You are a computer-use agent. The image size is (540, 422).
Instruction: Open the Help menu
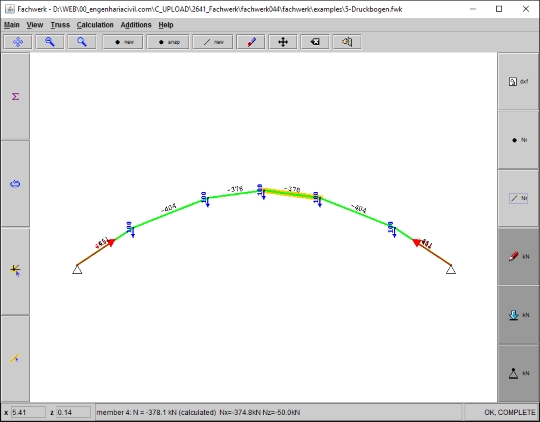[x=166, y=25]
